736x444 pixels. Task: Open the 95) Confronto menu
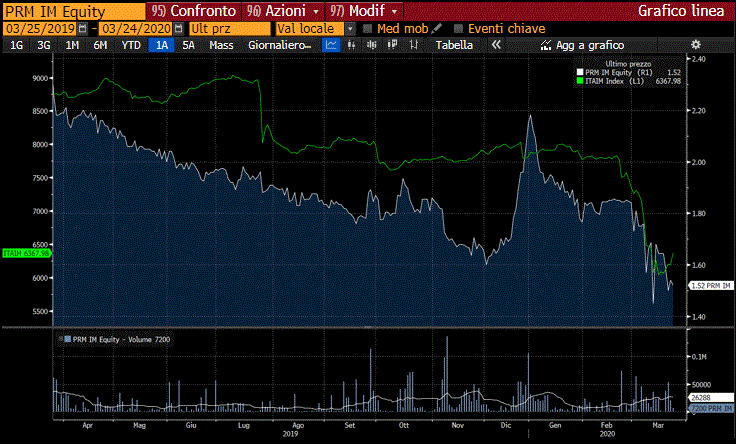tap(194, 11)
